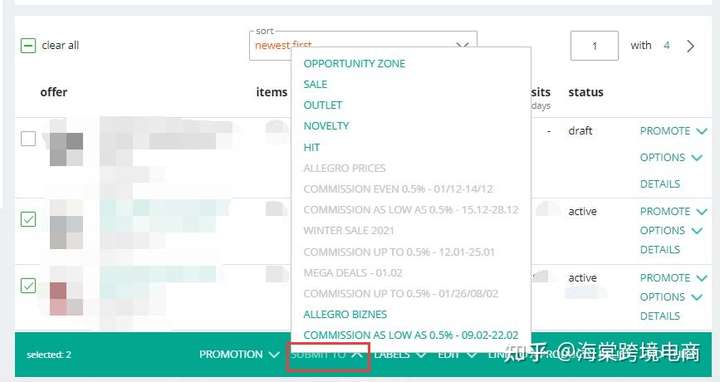Viewport: 720px width, 382px height.
Task: Open DETAILS of second active offer
Action: pos(660,316)
